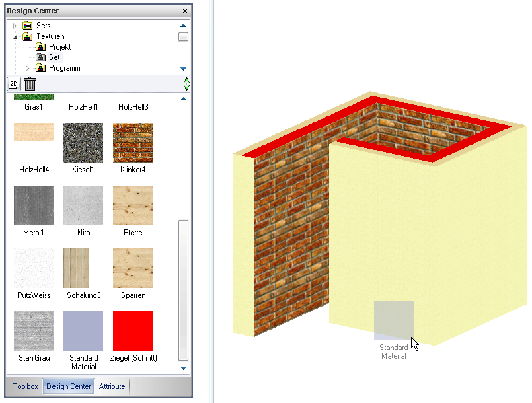Click the tree view scroll up arrow
This screenshot has width=532, height=403.
click(x=183, y=26)
